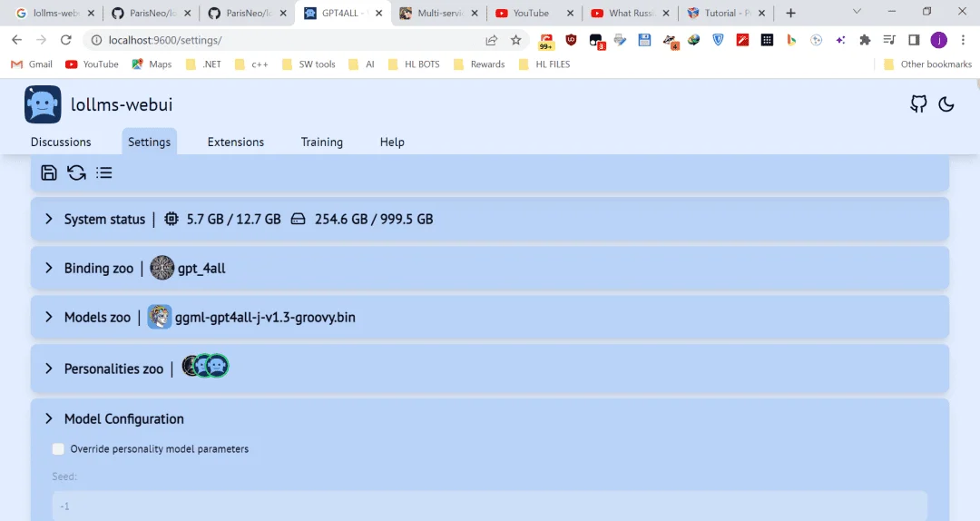Click the mounted personalities avatar group
The height and width of the screenshot is (521, 980).
point(206,366)
